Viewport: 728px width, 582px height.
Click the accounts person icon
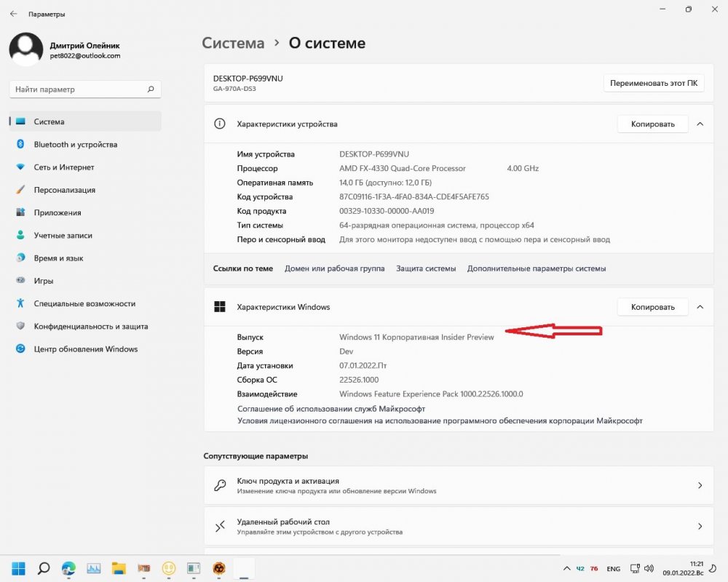point(20,235)
